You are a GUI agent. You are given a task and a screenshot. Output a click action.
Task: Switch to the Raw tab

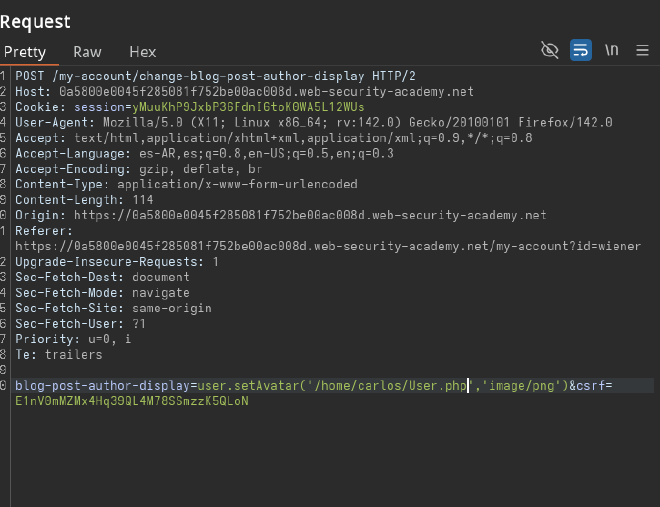pyautogui.click(x=87, y=52)
